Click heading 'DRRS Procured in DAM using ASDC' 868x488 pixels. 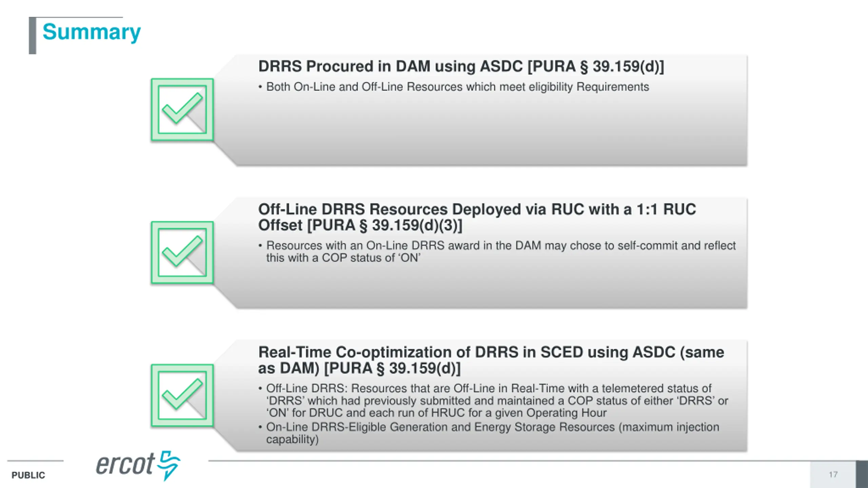pos(461,66)
